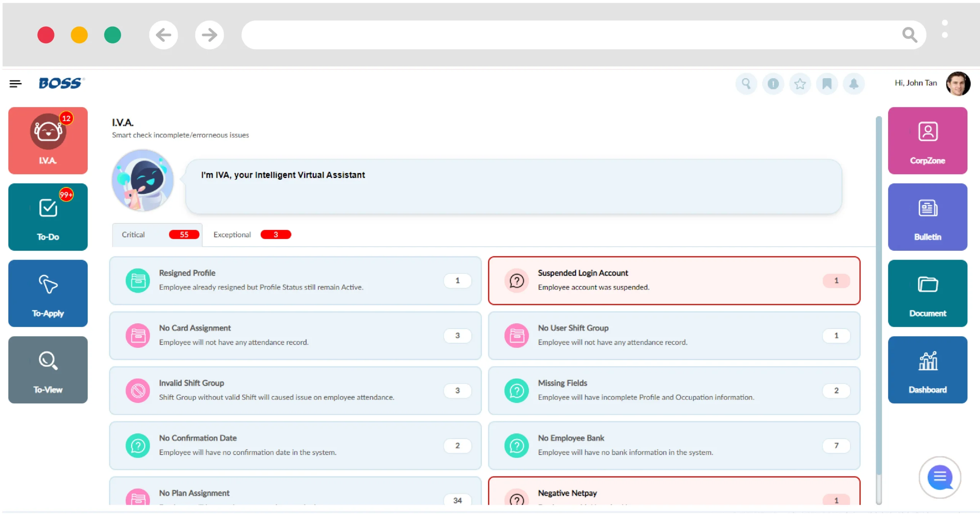Open notifications bell in header
Image resolution: width=980 pixels, height=514 pixels.
pos(854,83)
